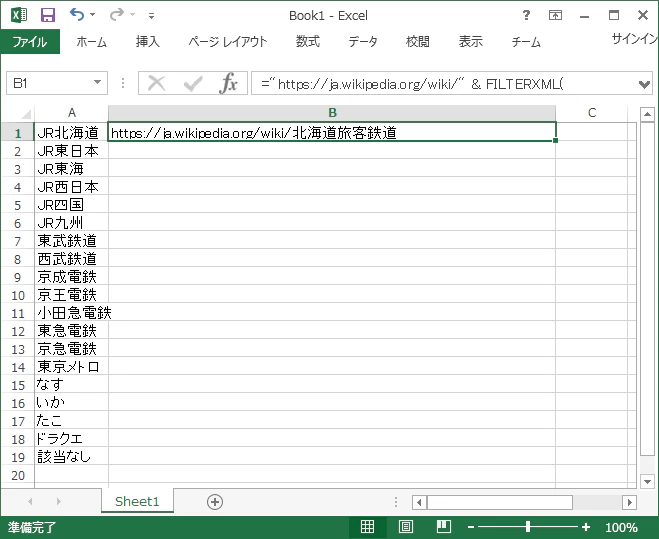The image size is (659, 539).
Task: Redo the last undone action
Action: coord(117,15)
